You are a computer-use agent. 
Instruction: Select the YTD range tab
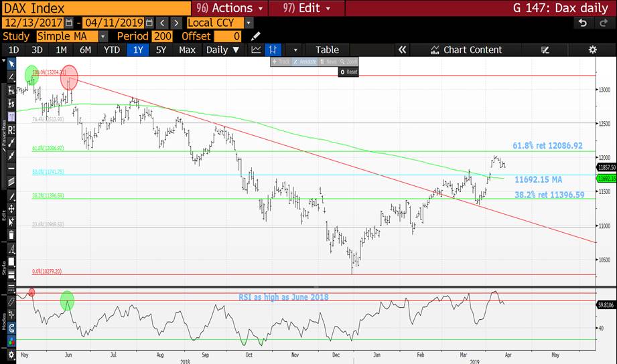pos(112,50)
